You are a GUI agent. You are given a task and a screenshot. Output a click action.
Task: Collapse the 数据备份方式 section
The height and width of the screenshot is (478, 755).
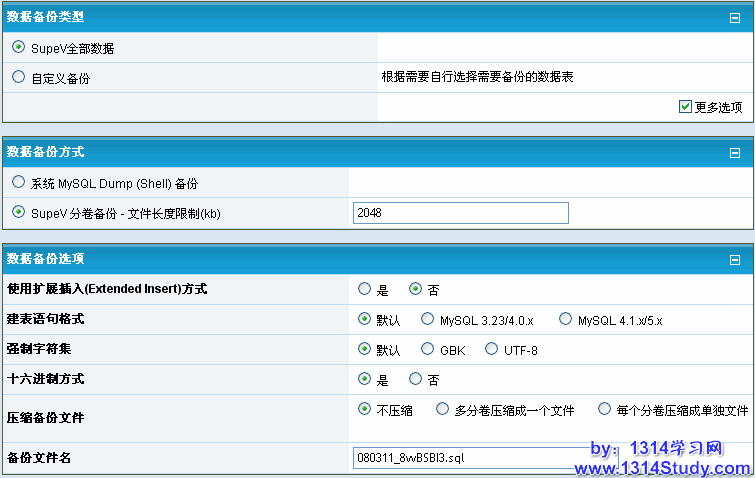(735, 153)
